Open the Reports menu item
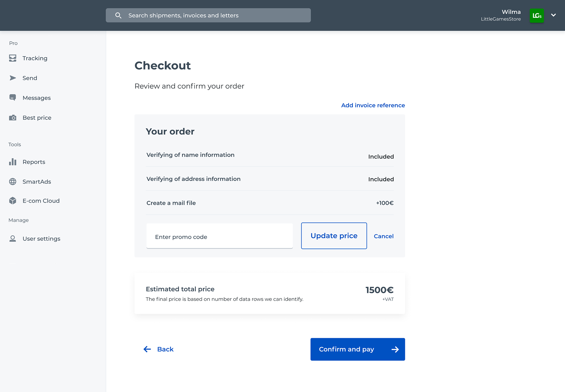This screenshot has height=392, width=565. (x=34, y=162)
